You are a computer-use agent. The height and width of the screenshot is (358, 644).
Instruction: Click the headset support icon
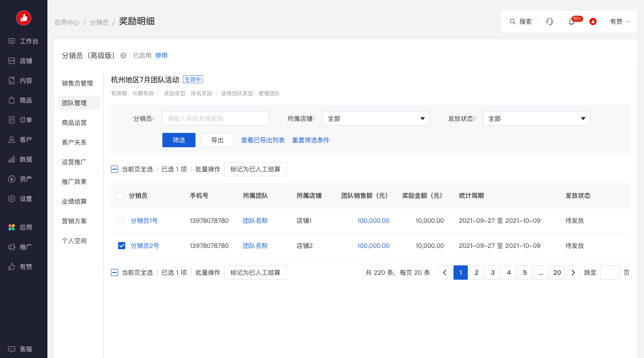[550, 21]
